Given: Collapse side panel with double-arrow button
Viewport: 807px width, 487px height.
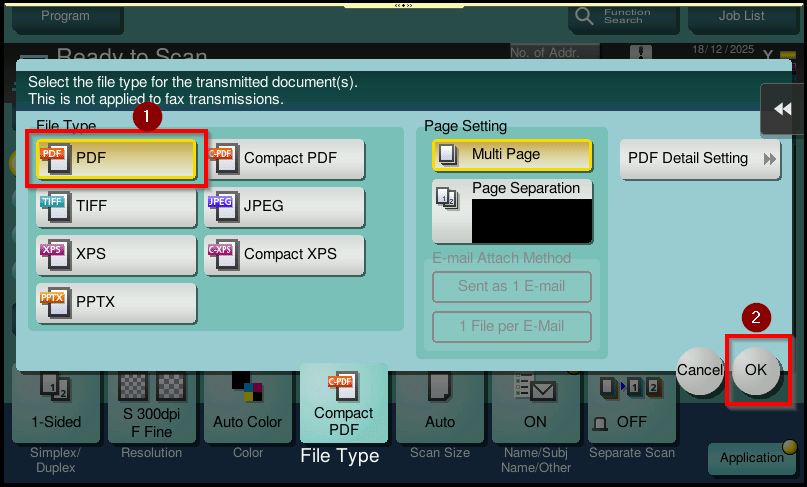Looking at the screenshot, I should click(x=782, y=110).
